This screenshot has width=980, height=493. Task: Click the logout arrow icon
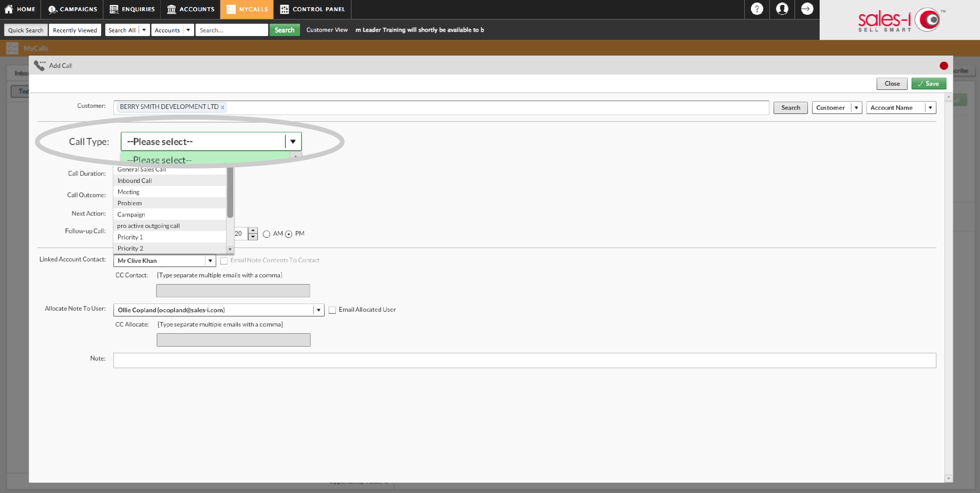point(807,9)
